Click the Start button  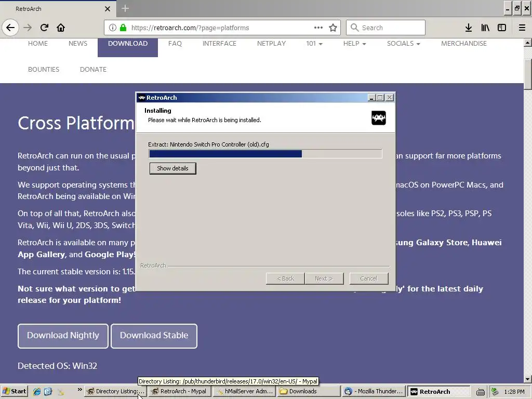pos(14,392)
